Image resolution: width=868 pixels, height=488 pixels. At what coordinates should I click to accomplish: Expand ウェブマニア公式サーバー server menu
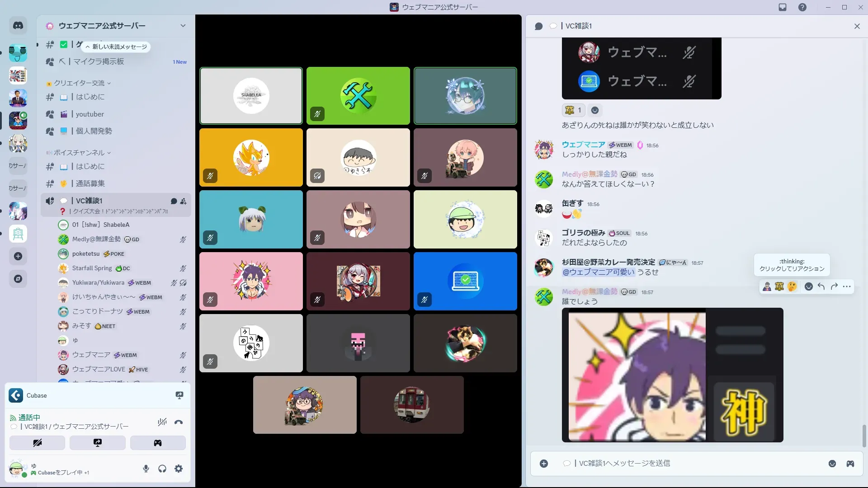[x=183, y=26]
